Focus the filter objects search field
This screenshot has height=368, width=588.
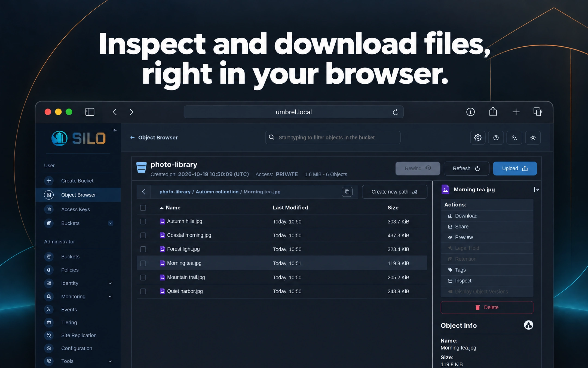click(333, 138)
